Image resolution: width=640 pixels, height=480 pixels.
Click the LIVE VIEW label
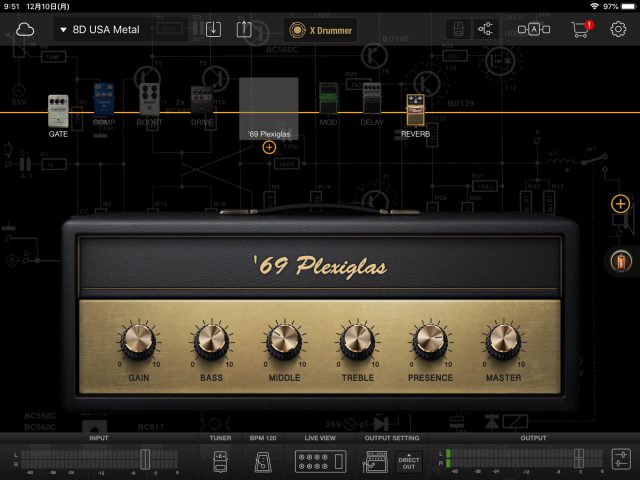pos(320,438)
